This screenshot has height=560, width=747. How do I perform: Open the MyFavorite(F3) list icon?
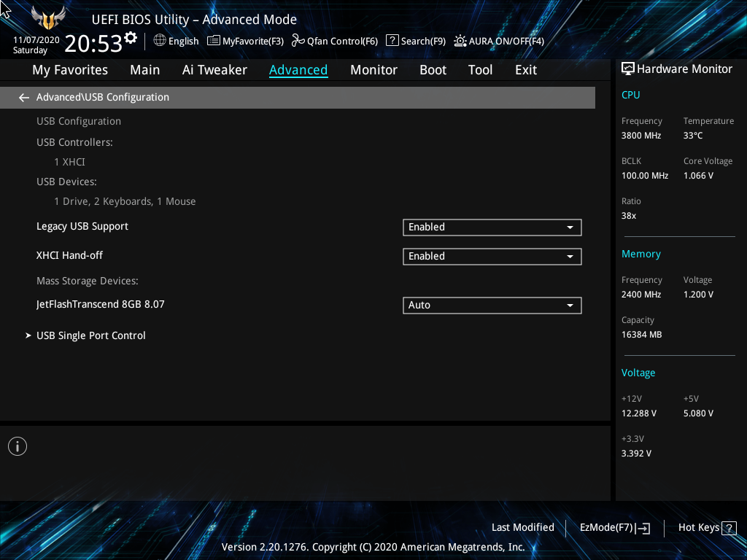214,41
